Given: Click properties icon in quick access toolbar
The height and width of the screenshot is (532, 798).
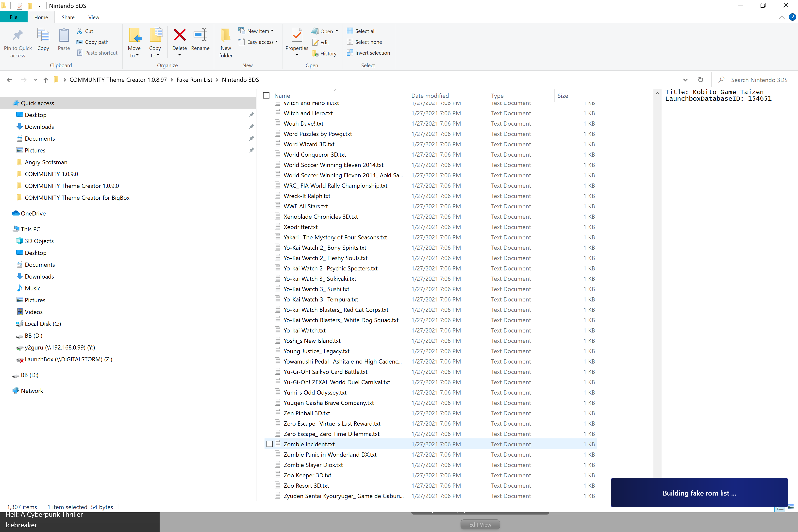Looking at the screenshot, I should coord(19,6).
